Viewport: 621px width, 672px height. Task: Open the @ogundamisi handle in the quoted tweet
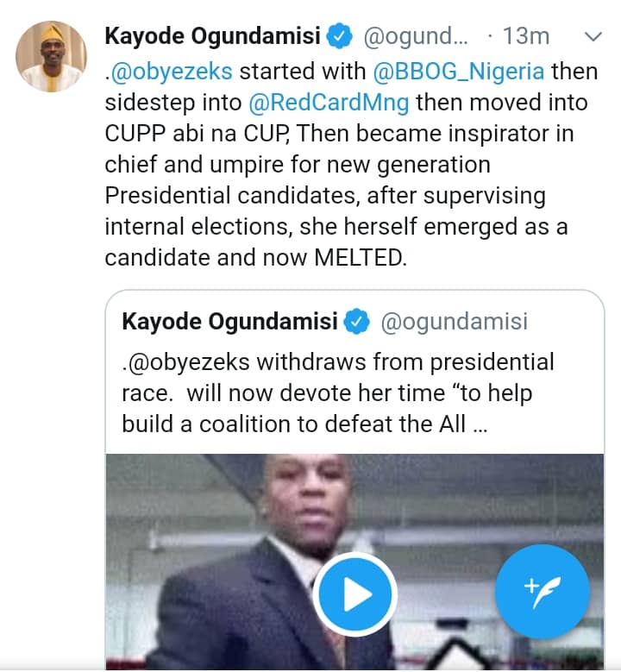point(454,322)
